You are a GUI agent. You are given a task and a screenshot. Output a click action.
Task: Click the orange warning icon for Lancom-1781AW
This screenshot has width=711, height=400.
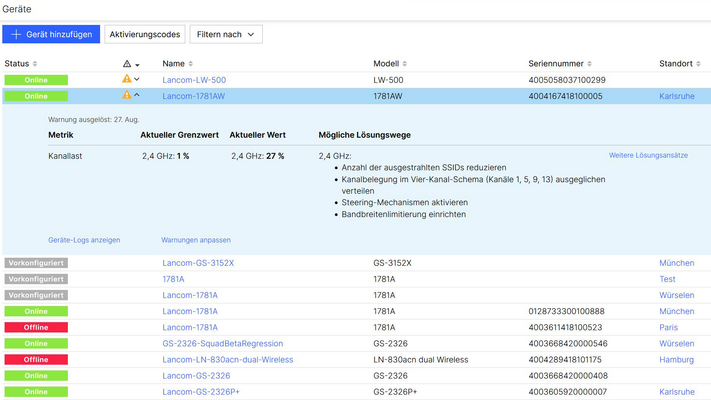(x=126, y=96)
